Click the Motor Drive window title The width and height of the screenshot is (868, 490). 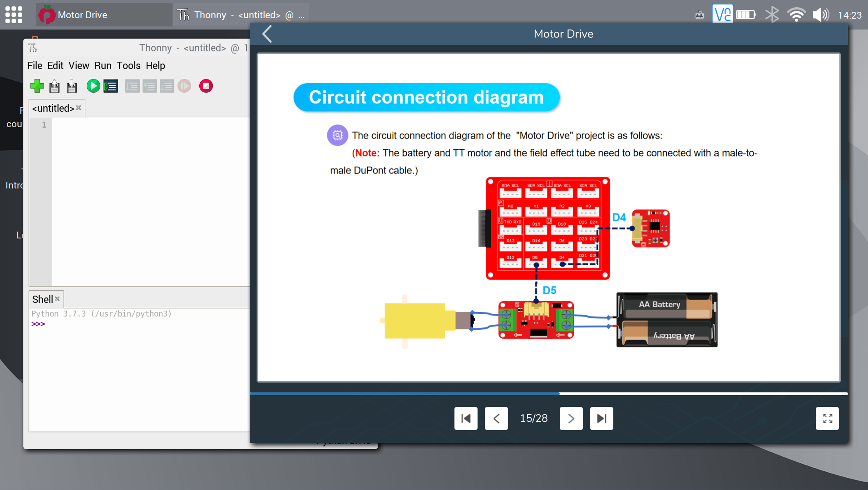click(x=563, y=34)
